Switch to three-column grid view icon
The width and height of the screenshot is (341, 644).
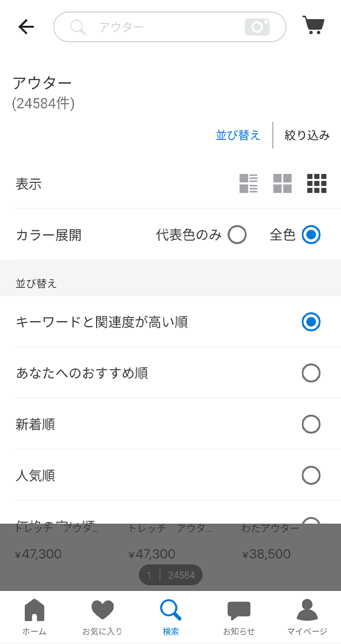[317, 183]
